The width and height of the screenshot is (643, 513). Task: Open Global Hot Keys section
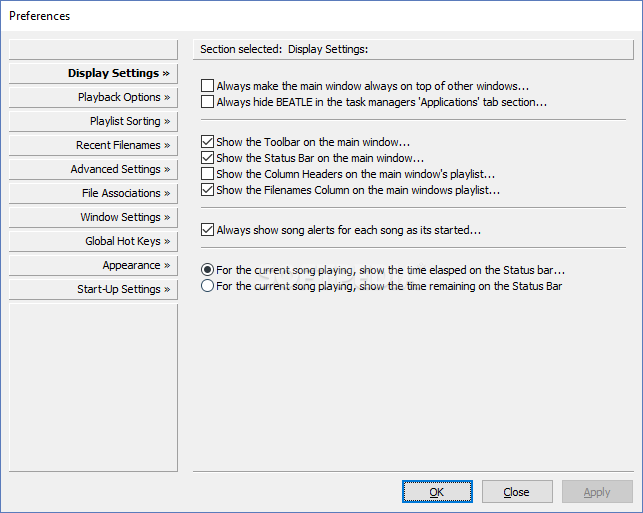(93, 242)
